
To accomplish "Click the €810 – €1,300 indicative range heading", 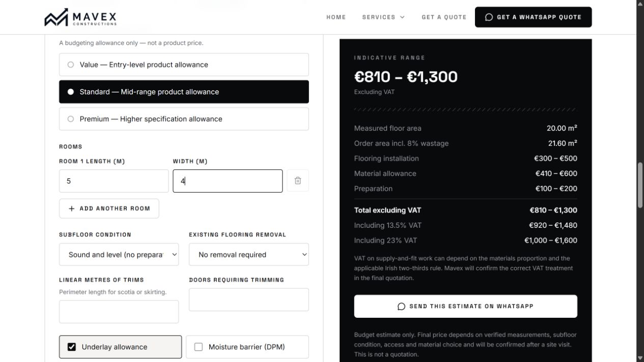I will (406, 77).
